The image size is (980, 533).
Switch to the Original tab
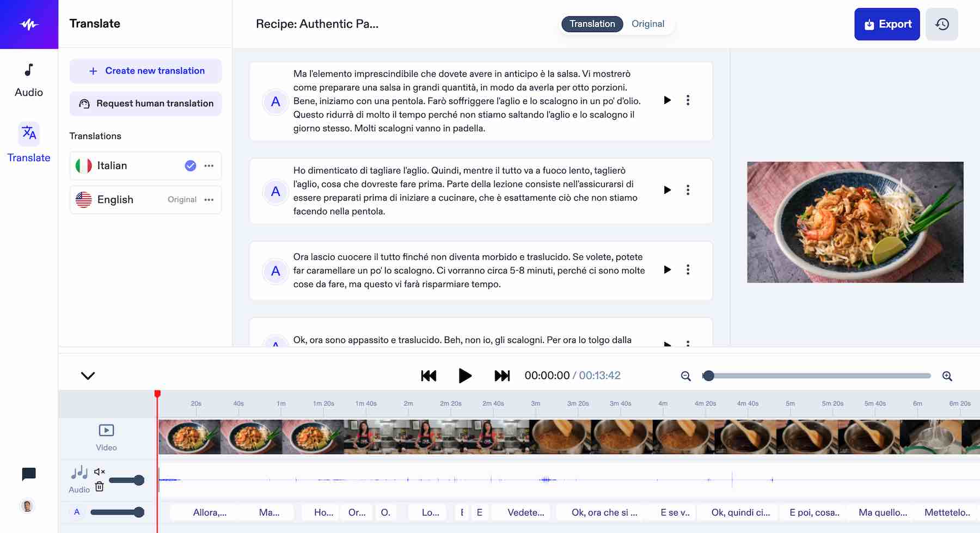point(647,24)
